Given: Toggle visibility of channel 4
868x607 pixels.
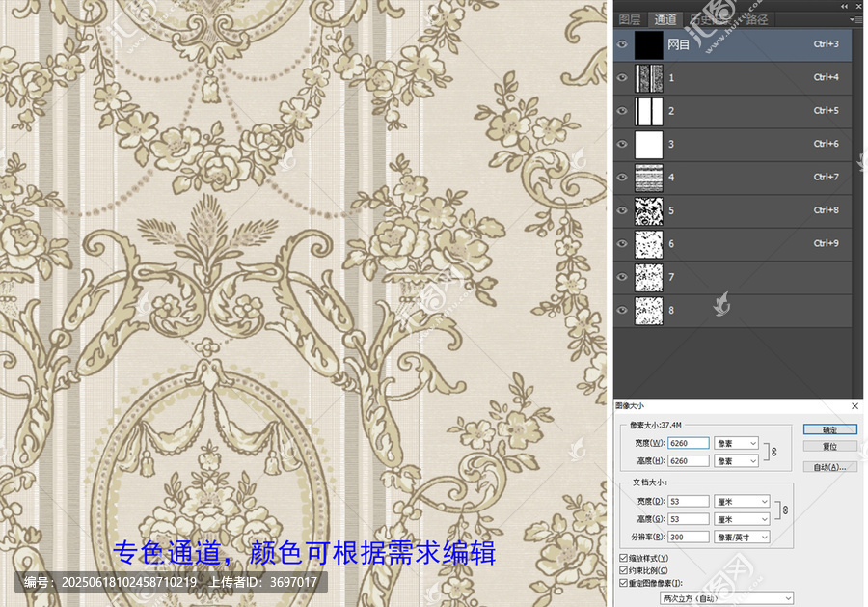Looking at the screenshot, I should (622, 178).
